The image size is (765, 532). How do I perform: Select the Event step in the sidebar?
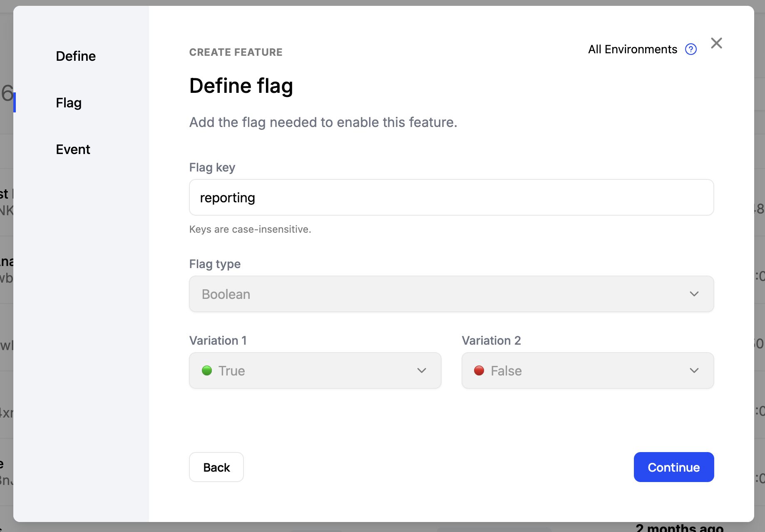point(73,149)
